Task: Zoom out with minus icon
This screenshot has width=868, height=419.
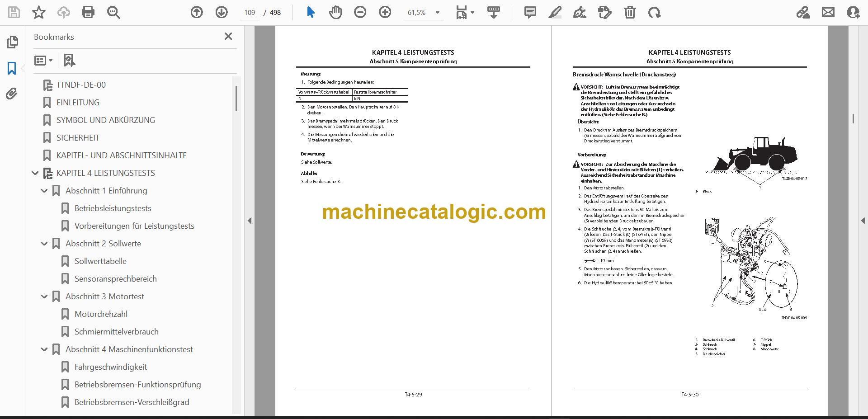Action: click(x=360, y=12)
